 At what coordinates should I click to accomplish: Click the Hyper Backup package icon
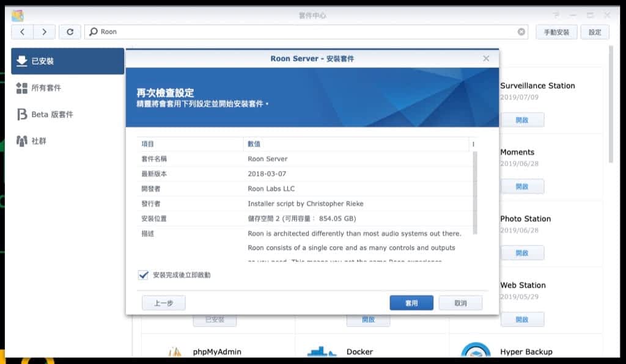476,350
